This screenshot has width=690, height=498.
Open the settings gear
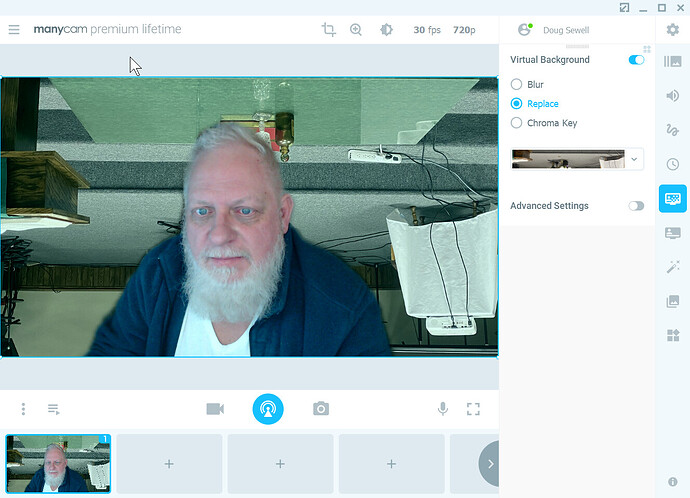(672, 29)
